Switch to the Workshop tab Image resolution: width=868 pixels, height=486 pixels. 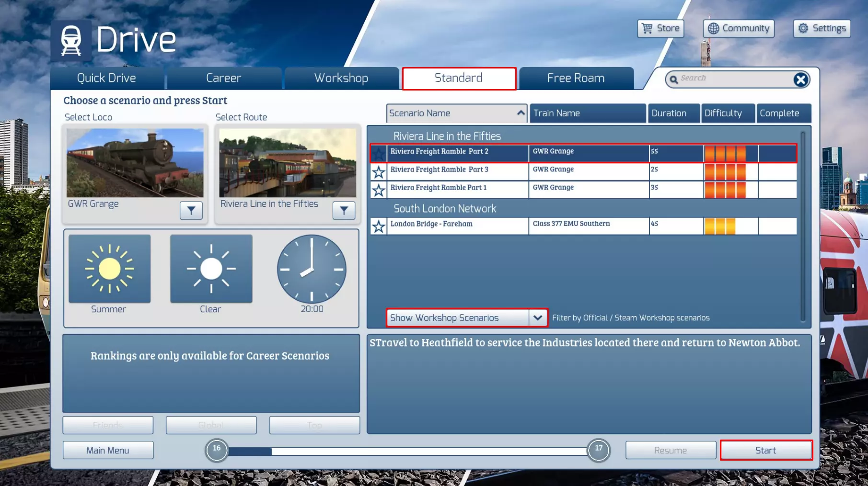[341, 78]
